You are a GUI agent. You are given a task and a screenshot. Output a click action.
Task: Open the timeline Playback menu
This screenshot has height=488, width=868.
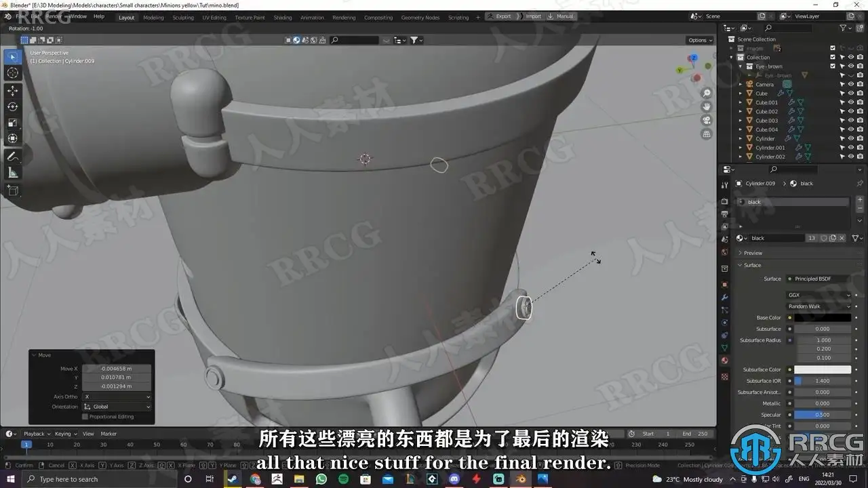[36, 434]
